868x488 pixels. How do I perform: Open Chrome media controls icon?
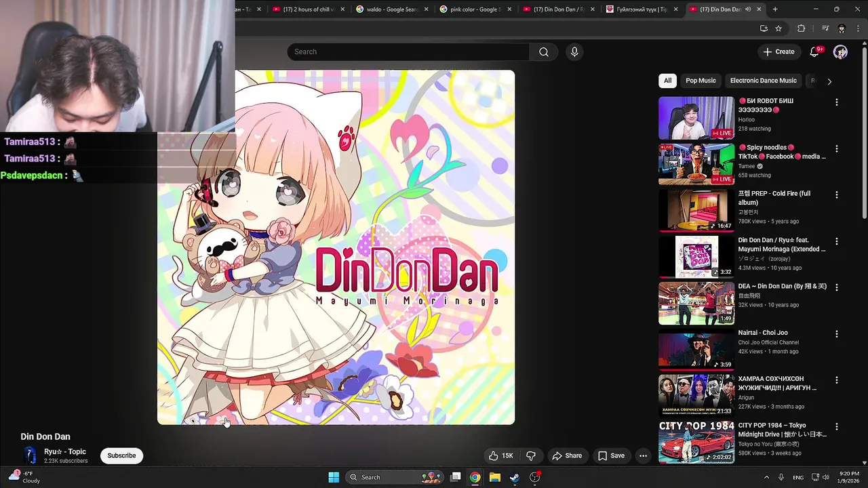click(825, 28)
